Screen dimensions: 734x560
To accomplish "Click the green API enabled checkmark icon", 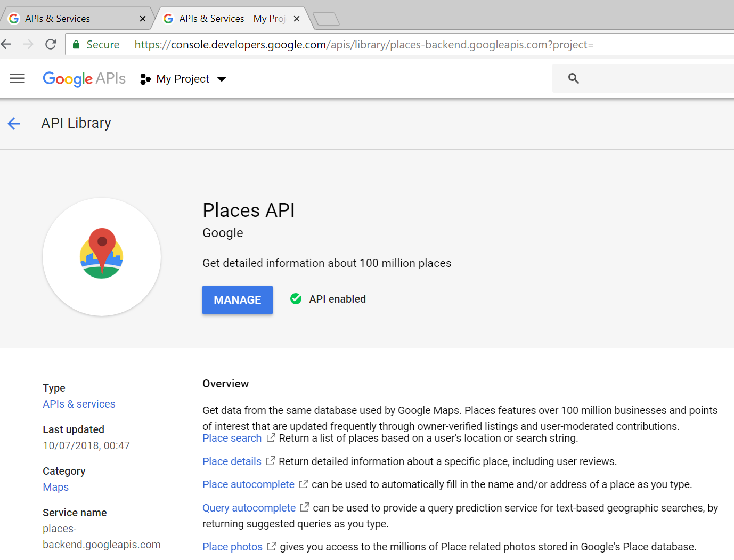I will pyautogui.click(x=296, y=299).
